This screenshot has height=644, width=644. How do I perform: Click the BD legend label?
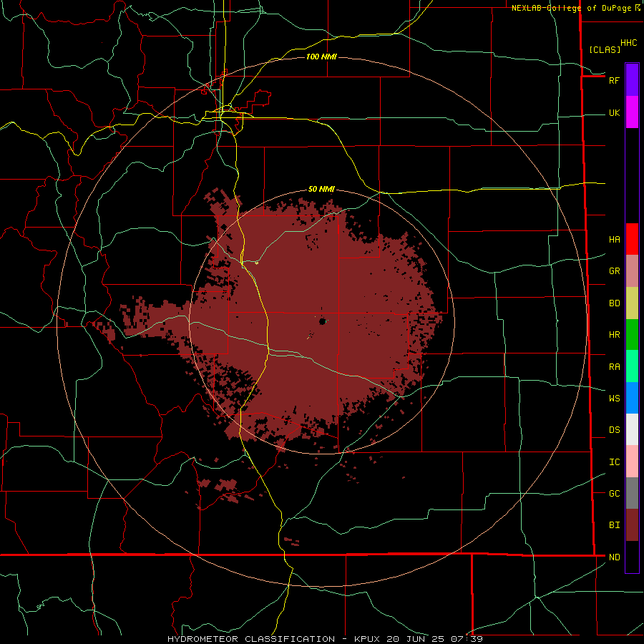(x=614, y=303)
